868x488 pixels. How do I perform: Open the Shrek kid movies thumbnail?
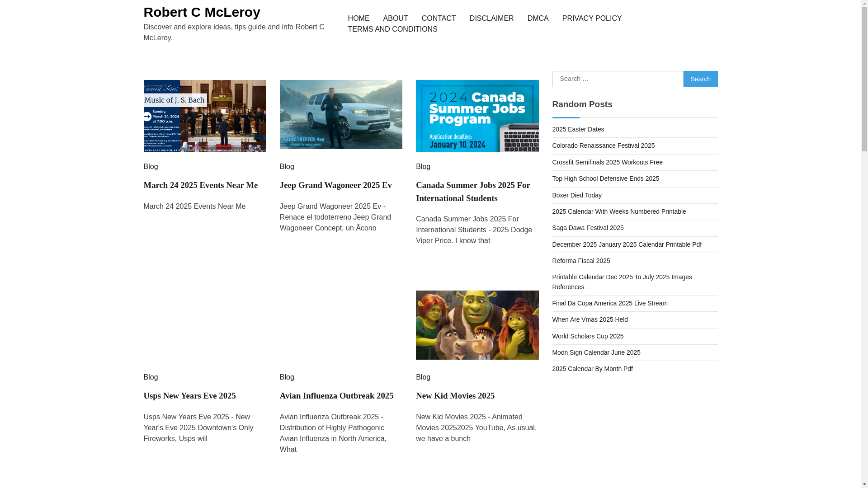[477, 325]
